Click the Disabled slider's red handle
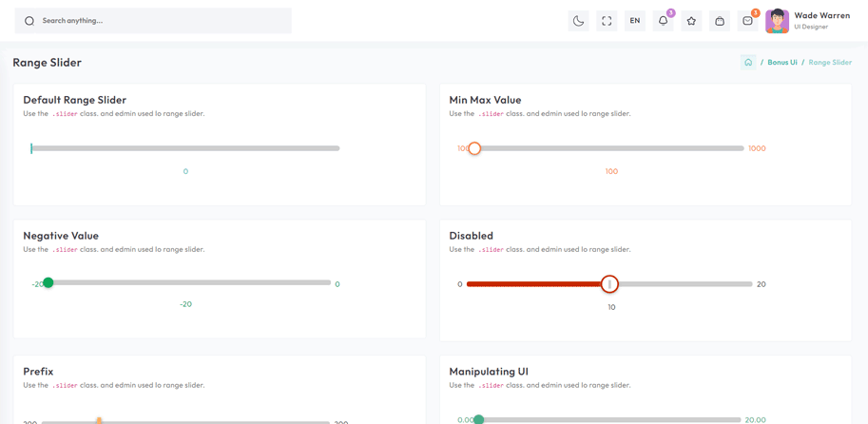This screenshot has width=868, height=424. 609,284
